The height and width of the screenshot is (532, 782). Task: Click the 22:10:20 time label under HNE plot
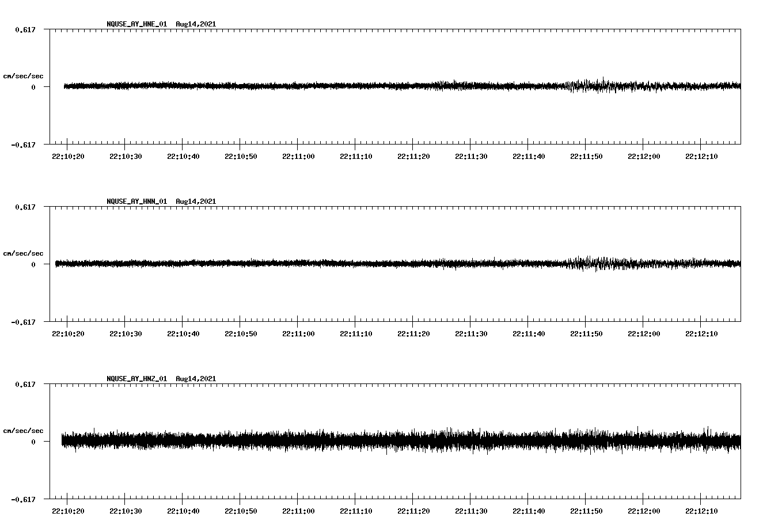tap(68, 157)
